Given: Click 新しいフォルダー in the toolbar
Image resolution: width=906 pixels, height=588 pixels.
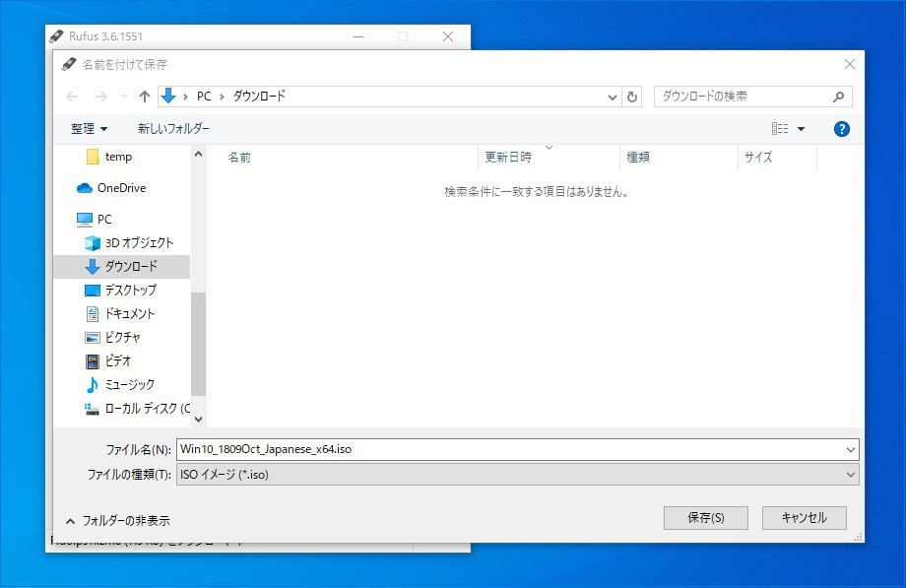Looking at the screenshot, I should (173, 129).
